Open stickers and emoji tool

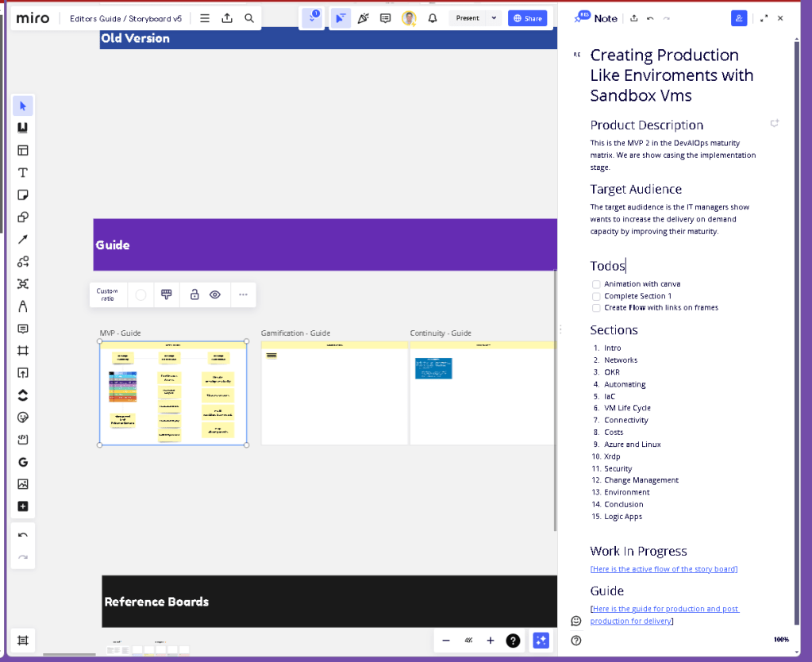point(23,418)
